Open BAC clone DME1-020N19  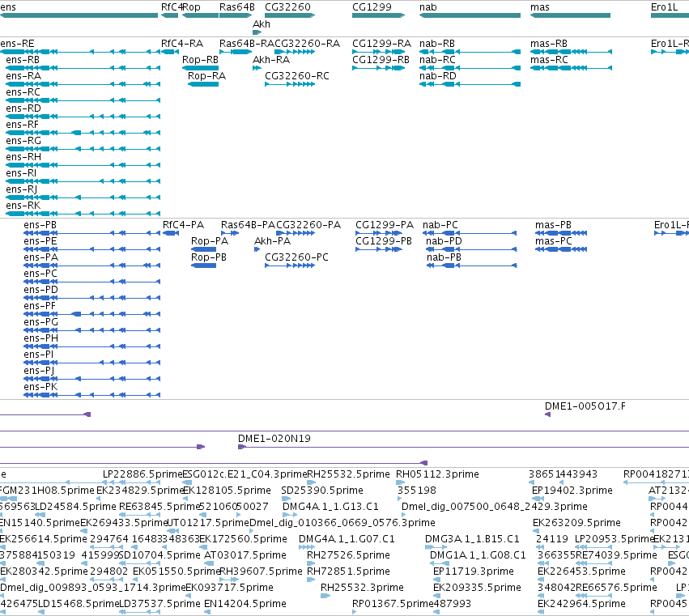(x=463, y=447)
